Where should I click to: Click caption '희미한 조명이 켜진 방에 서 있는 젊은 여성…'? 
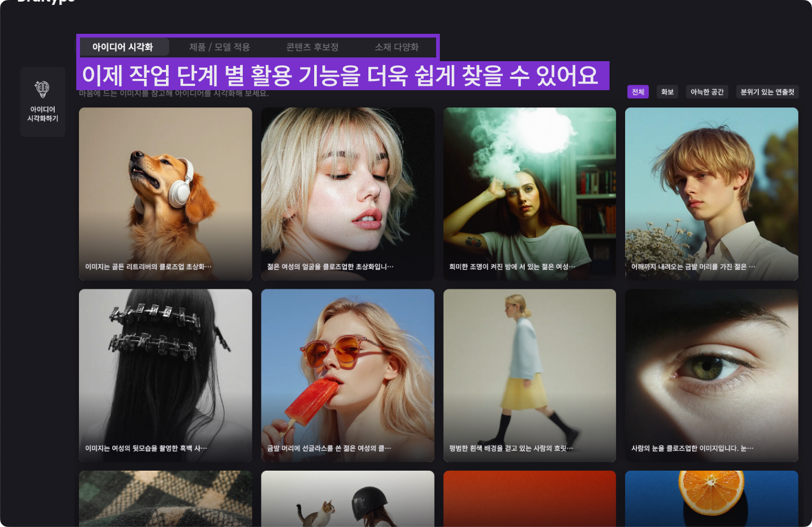[x=512, y=267]
